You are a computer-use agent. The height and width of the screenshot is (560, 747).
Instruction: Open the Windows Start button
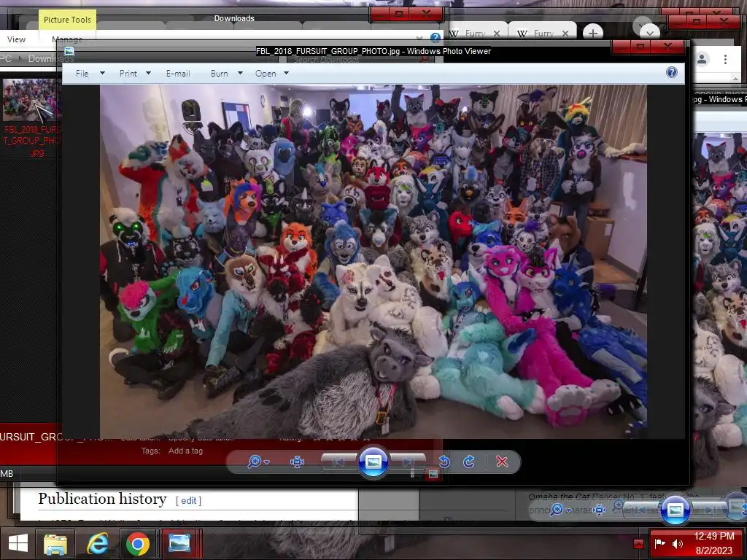click(x=18, y=543)
